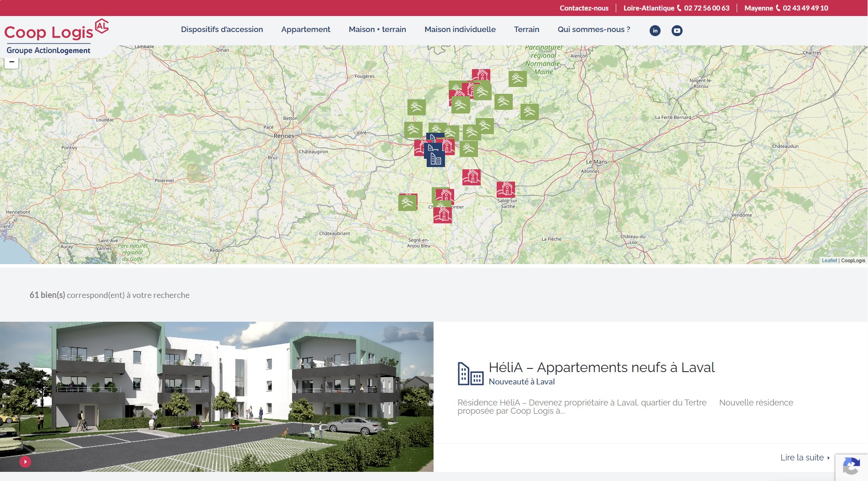
Task: Open the HéliA residence rendering image
Action: [x=217, y=397]
